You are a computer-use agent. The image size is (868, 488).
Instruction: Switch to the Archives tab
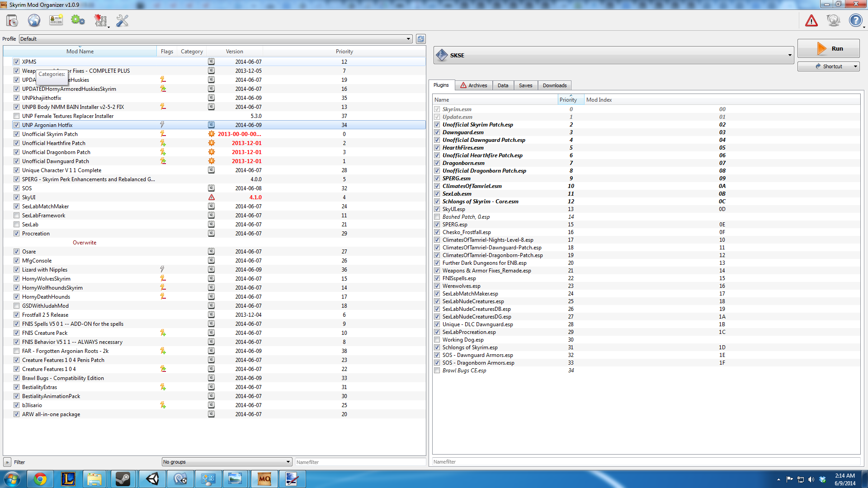click(473, 85)
